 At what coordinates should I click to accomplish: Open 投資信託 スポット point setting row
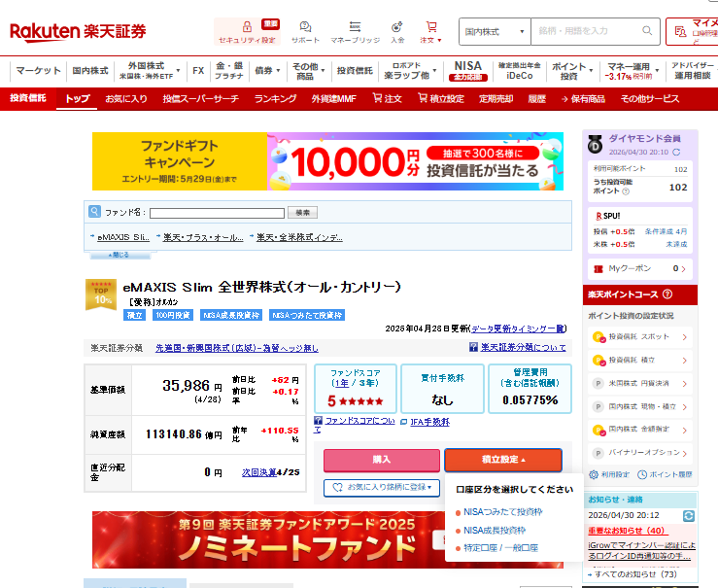coord(639,337)
